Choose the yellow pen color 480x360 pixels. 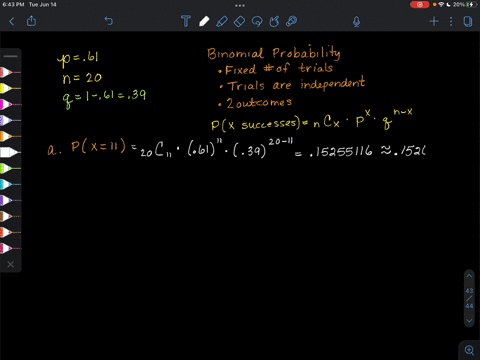pyautogui.click(x=10, y=88)
